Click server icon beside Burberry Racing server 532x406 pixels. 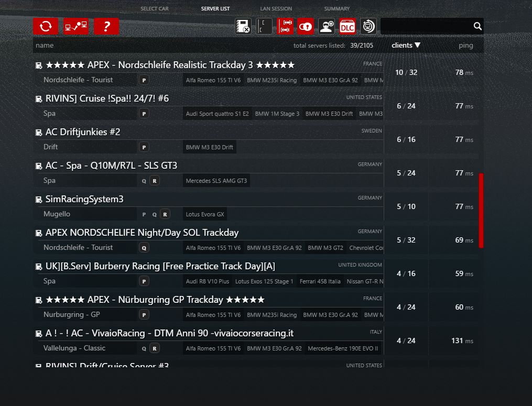point(39,267)
